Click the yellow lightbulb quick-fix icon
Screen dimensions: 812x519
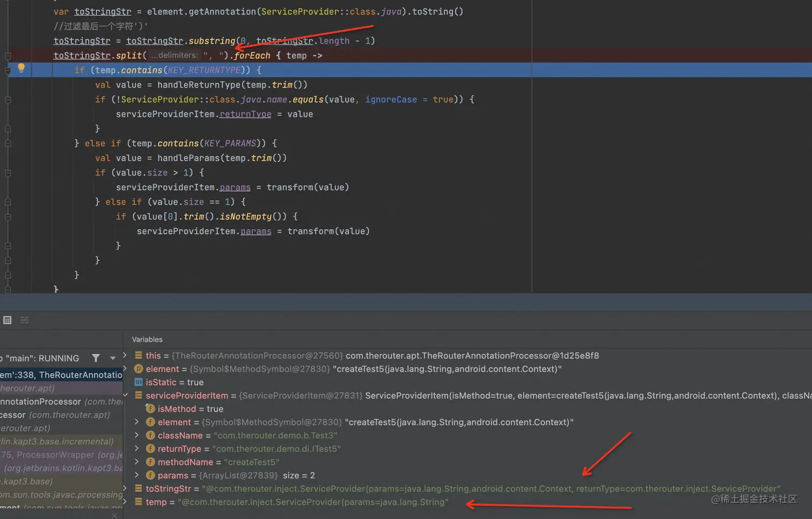(x=21, y=68)
